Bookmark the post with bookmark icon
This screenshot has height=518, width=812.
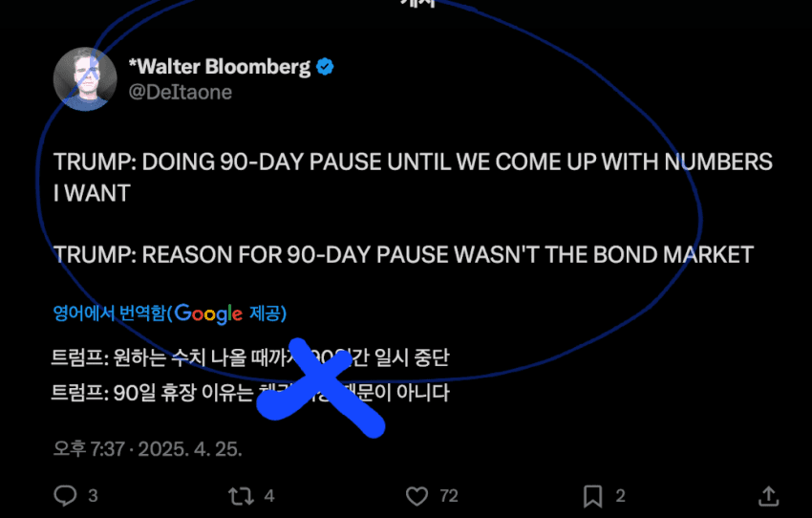(x=593, y=496)
